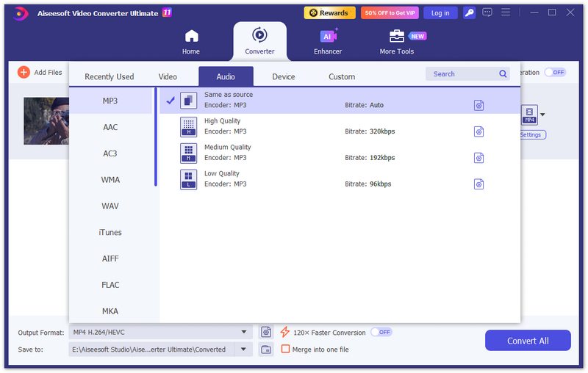
Task: Select AAC format in list
Action: click(x=110, y=127)
